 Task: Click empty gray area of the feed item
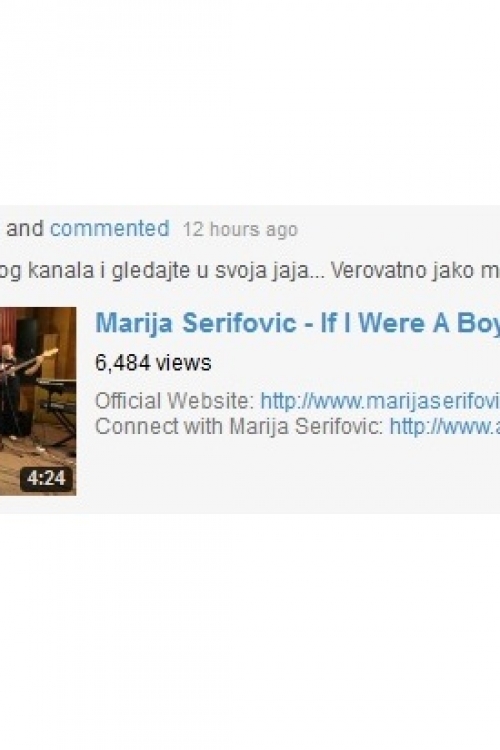(287, 474)
